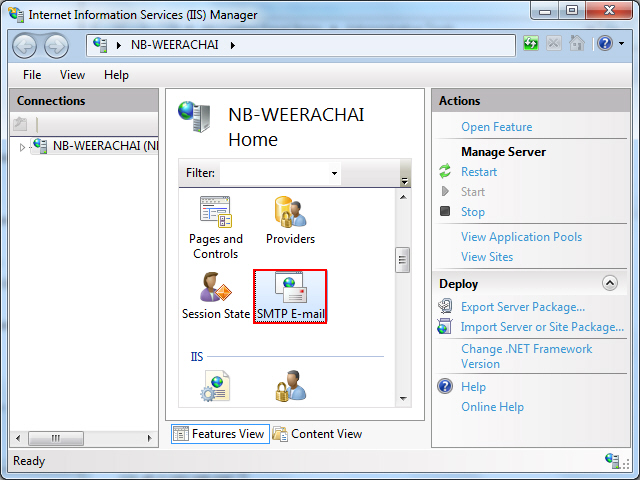Click the Filter text input field
Image resolution: width=640 pixels, height=480 pixels.
click(274, 173)
